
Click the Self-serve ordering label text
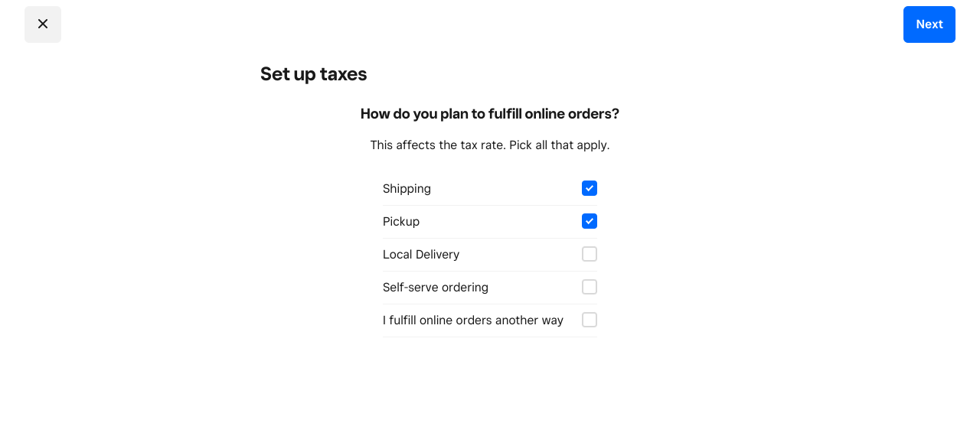pyautogui.click(x=435, y=288)
